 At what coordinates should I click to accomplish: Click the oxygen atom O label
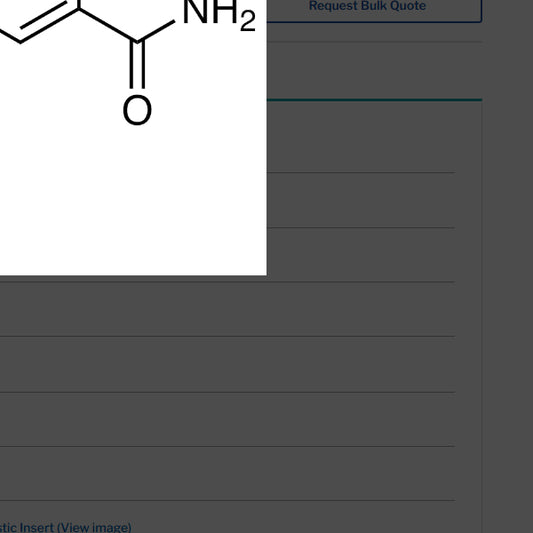(137, 110)
